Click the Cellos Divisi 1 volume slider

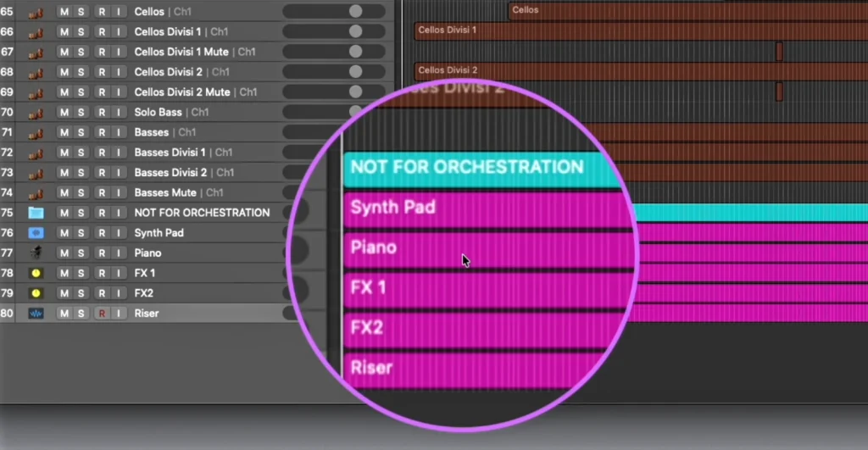pyautogui.click(x=334, y=31)
